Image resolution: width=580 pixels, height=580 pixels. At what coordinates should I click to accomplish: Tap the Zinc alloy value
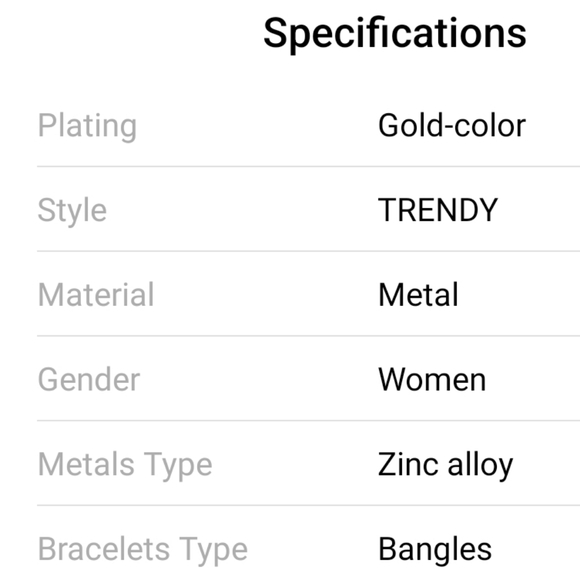[445, 465]
